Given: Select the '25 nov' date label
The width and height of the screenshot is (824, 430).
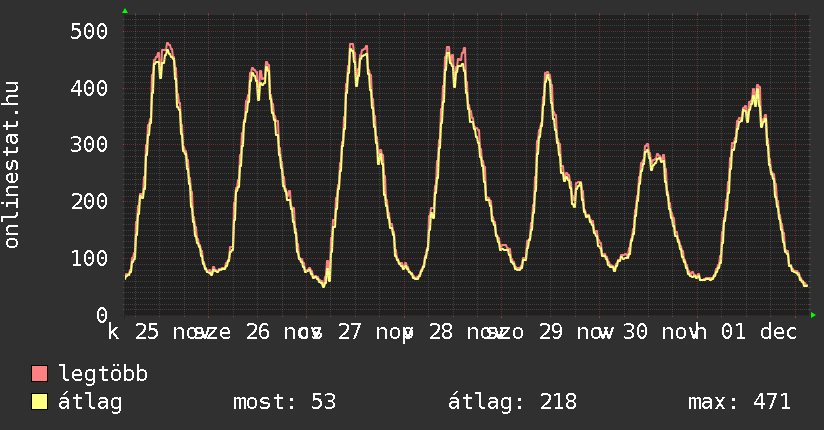Looking at the screenshot, I should 170,332.
